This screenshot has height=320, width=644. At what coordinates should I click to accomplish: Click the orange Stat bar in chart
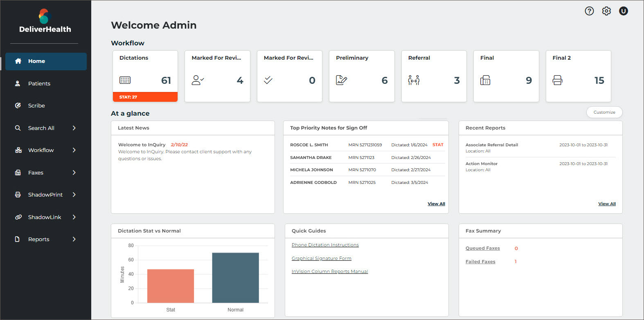point(171,286)
